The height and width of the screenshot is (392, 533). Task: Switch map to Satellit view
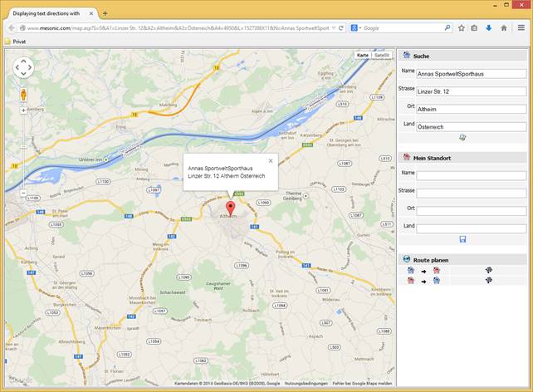pos(381,56)
